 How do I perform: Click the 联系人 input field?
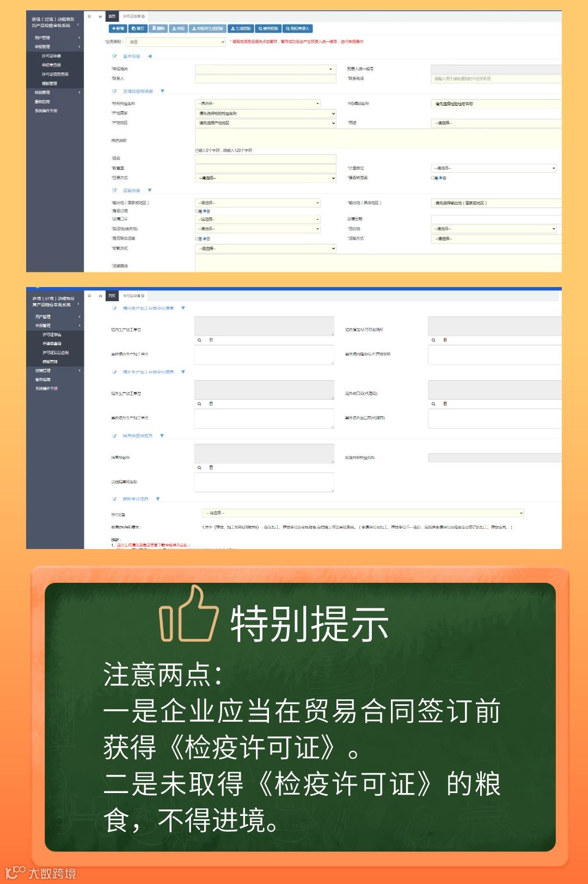(266, 79)
